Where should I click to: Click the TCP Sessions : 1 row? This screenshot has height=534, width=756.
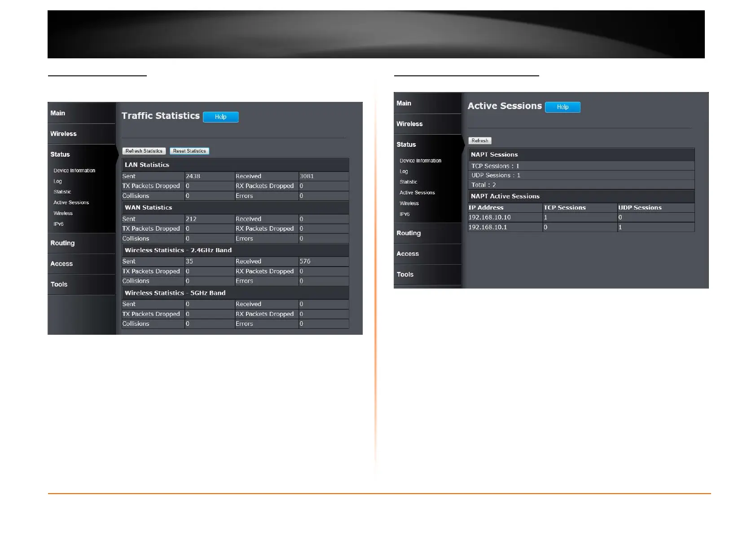pos(581,166)
